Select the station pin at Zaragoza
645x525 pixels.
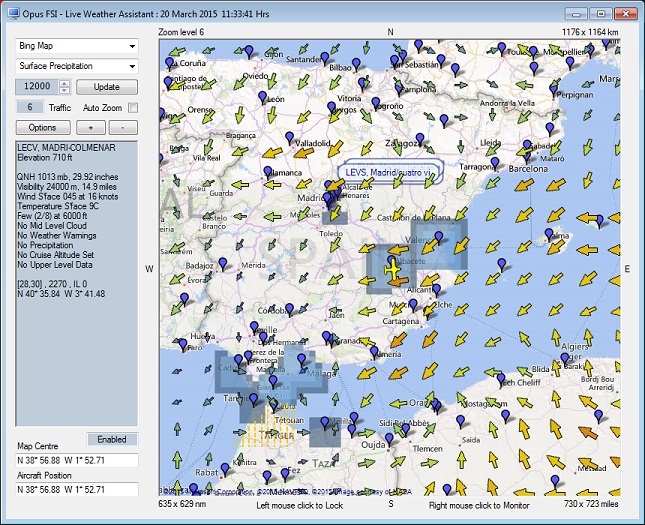point(420,139)
